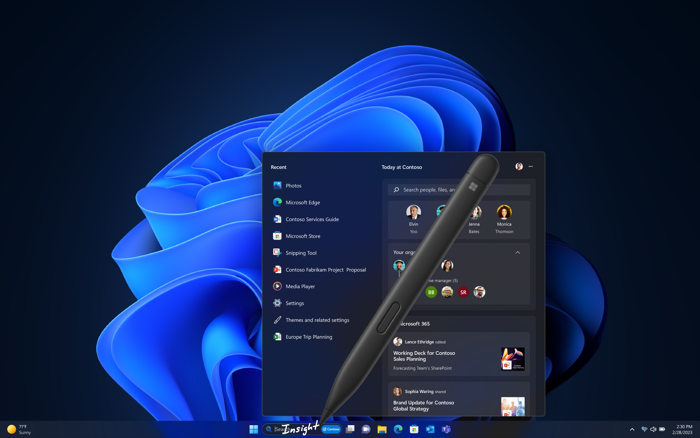
Task: Launch Microsoft Edge from the taskbar
Action: point(398,429)
